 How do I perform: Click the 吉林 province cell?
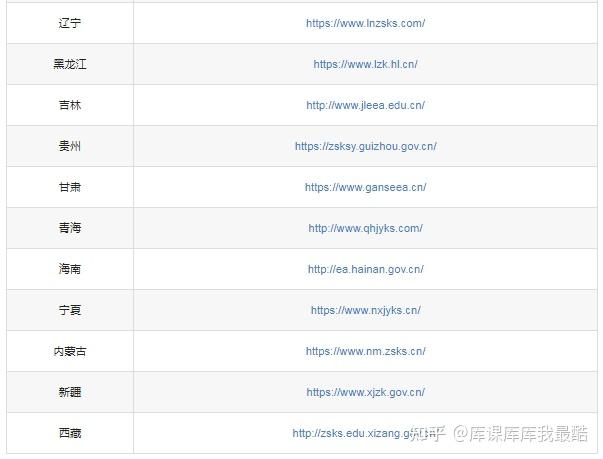pyautogui.click(x=70, y=105)
